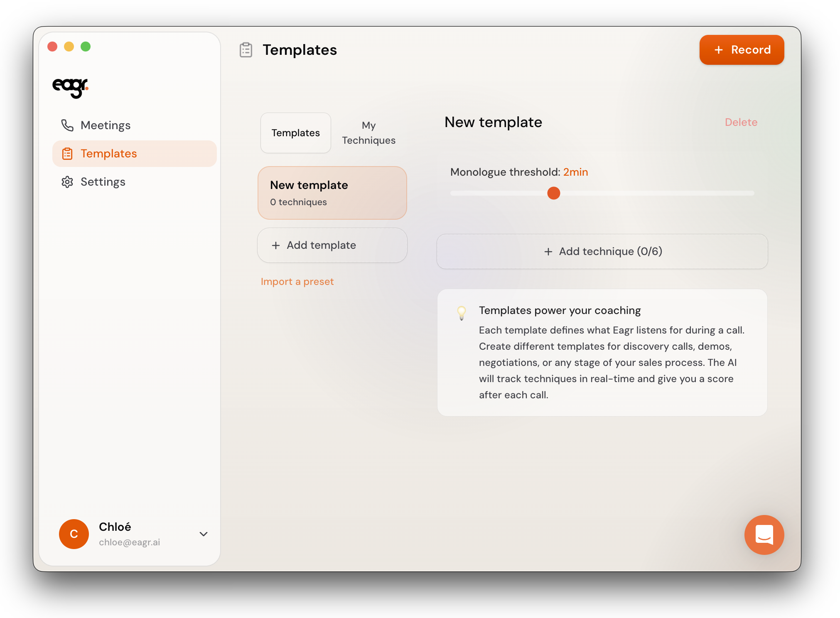
Task: Open Settings in the sidebar
Action: tap(103, 182)
